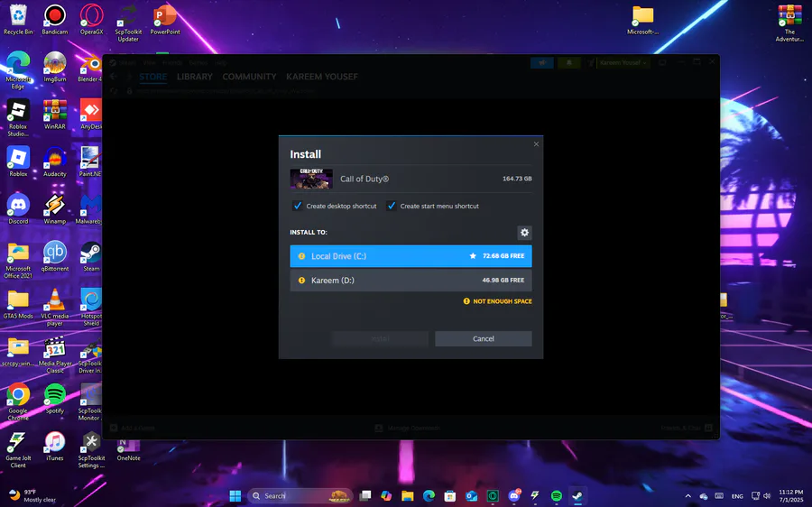812x507 pixels.
Task: Open the COMMUNITY tab in Steam
Action: [x=249, y=77]
